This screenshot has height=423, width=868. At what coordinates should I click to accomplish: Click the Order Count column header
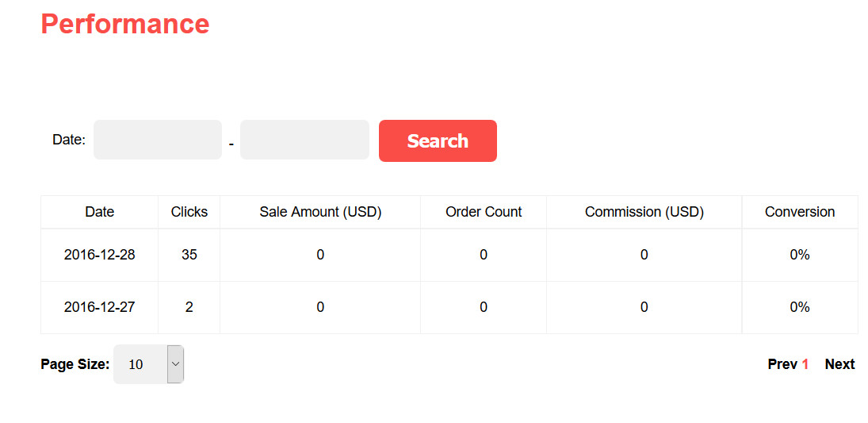coord(484,212)
